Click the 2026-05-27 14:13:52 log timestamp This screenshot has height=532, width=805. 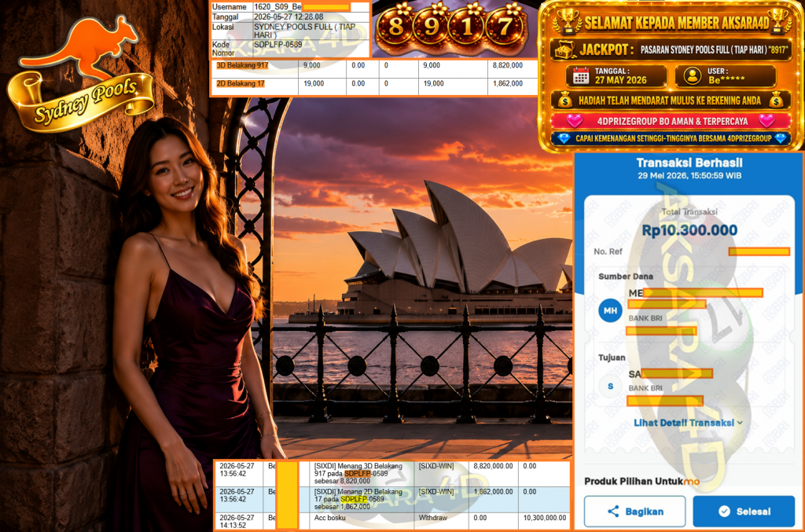pos(237,521)
